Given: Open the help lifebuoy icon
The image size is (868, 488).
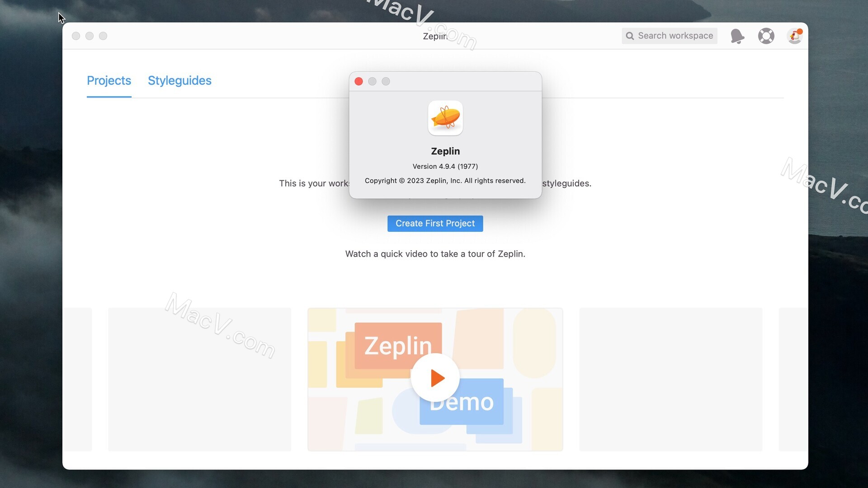Looking at the screenshot, I should pos(766,36).
